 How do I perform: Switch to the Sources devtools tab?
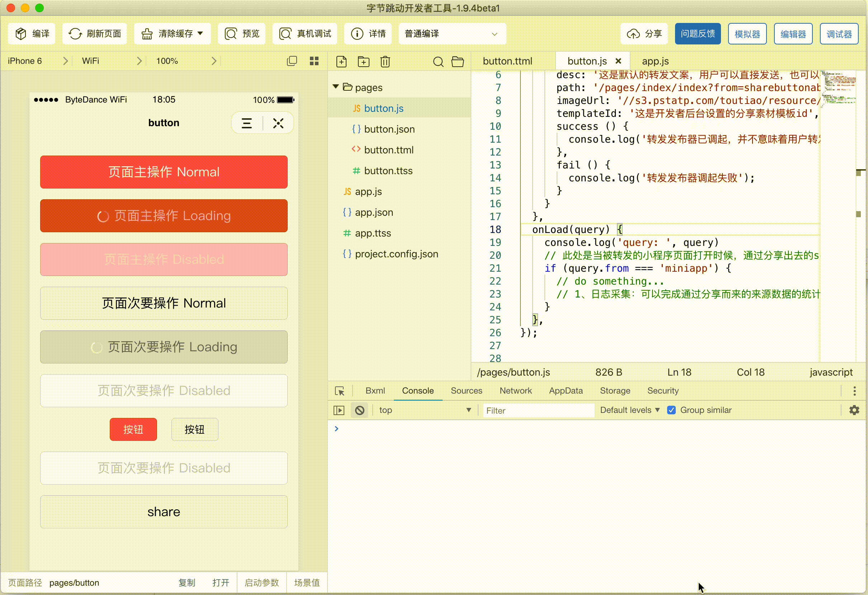tap(467, 390)
